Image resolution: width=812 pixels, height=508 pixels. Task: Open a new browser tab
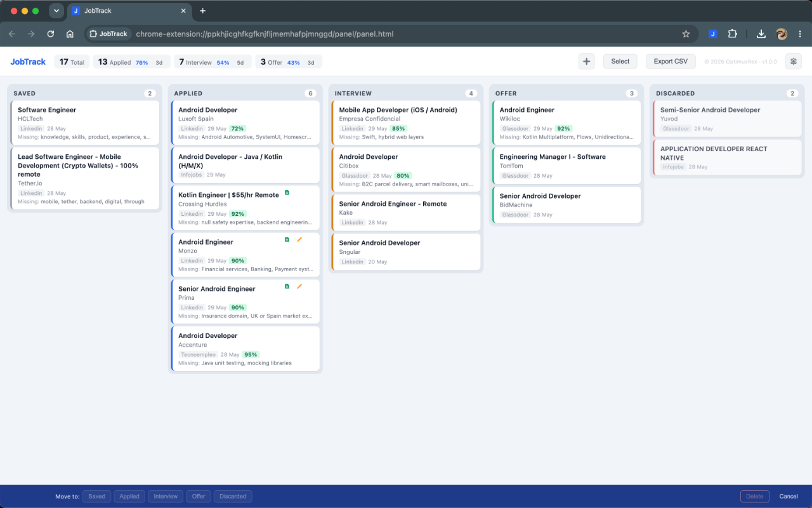coord(202,11)
